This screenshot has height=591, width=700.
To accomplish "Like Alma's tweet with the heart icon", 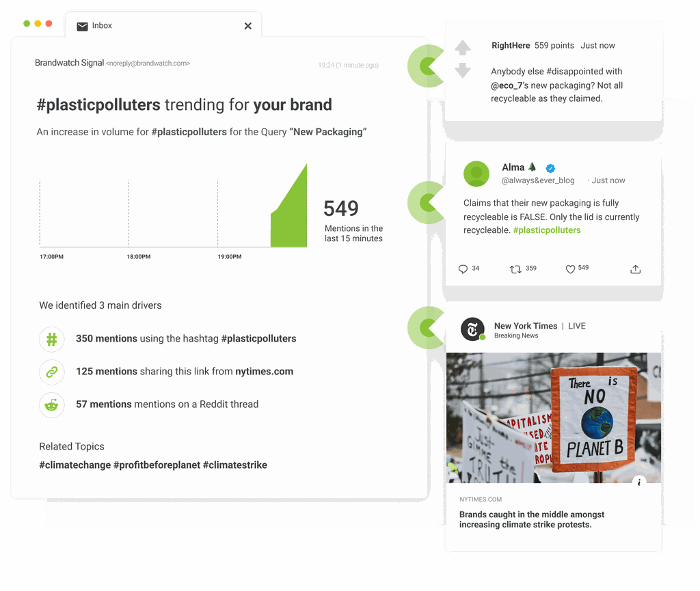I will 570,269.
